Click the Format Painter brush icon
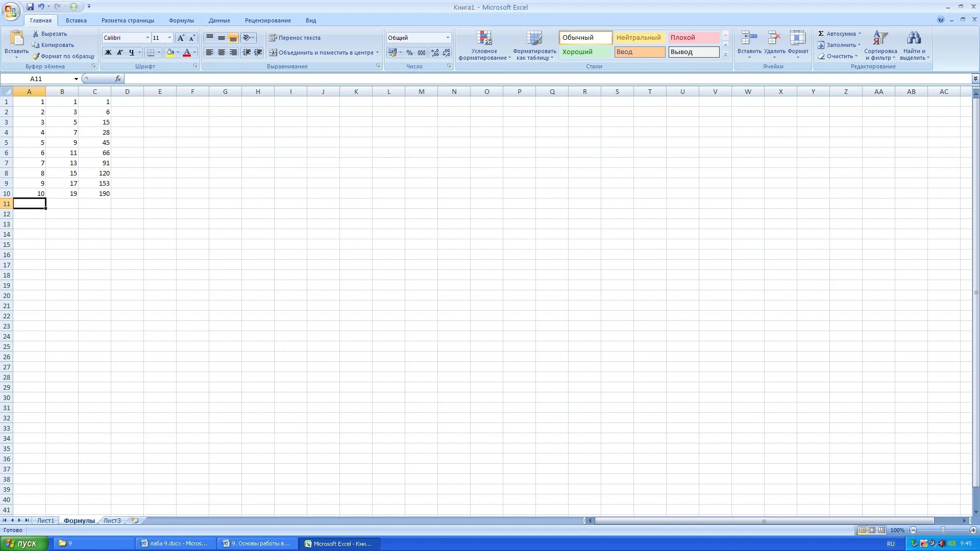The height and width of the screenshot is (551, 980). click(36, 56)
